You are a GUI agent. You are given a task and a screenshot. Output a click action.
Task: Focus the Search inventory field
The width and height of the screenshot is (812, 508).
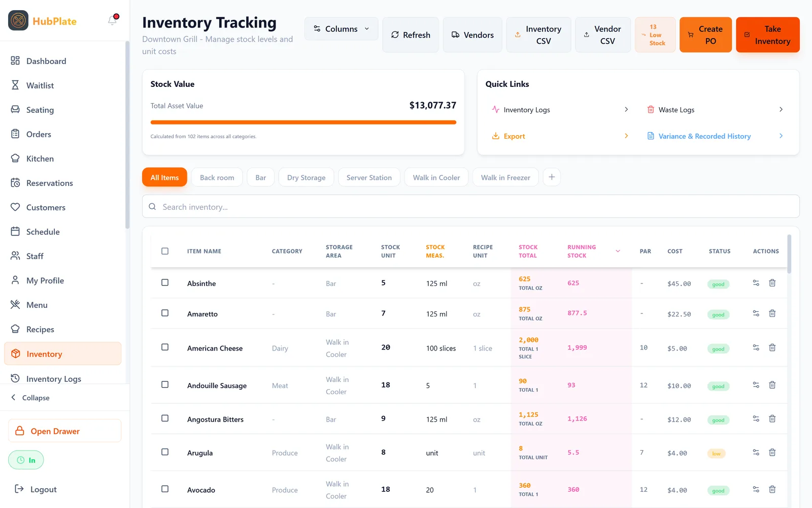click(471, 207)
